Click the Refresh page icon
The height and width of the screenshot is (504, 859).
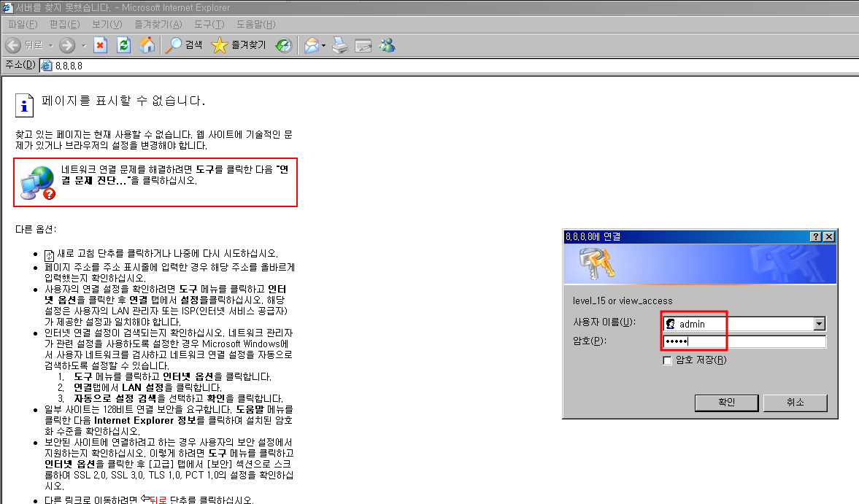tap(124, 45)
